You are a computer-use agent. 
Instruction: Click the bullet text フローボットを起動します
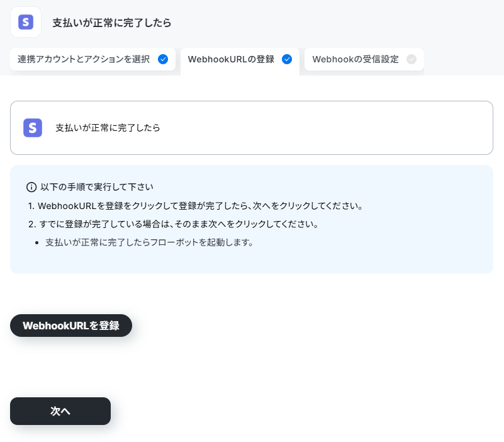[x=149, y=242]
